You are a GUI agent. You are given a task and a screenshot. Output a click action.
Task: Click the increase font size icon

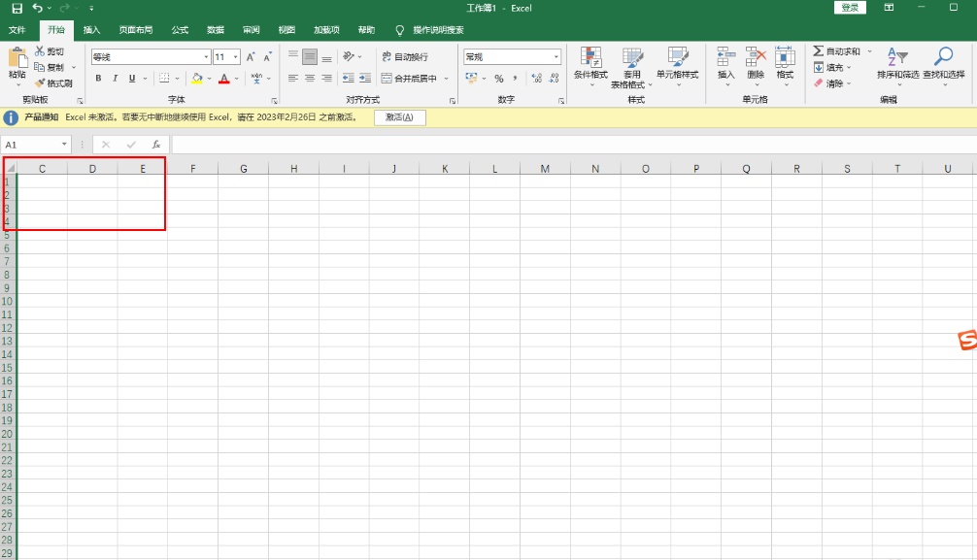coord(251,57)
